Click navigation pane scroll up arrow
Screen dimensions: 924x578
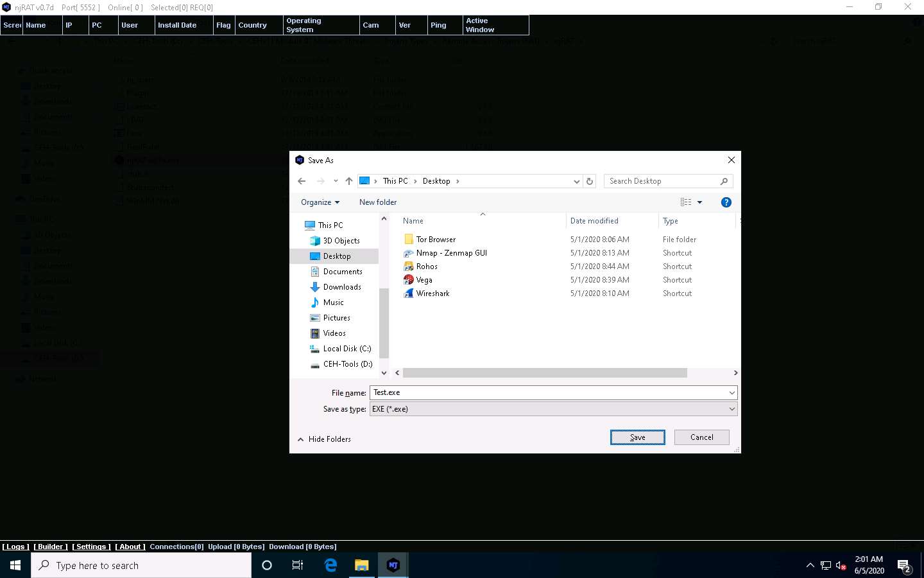(384, 219)
